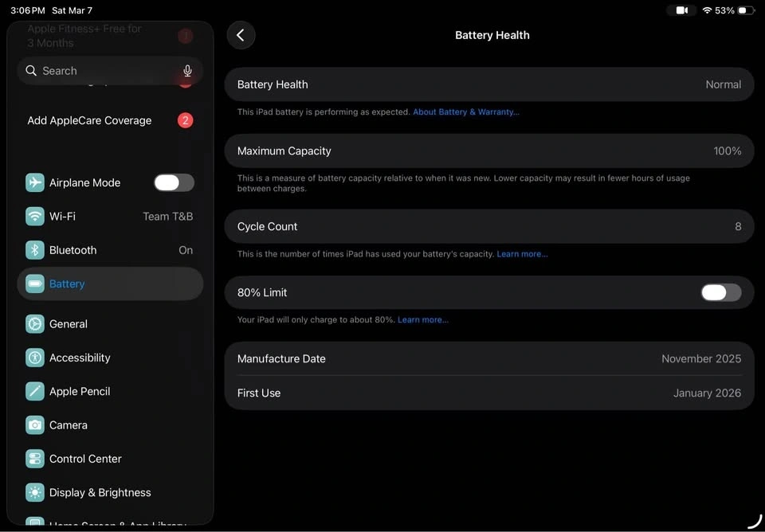Select Battery in the settings sidebar
765x532 pixels.
point(110,284)
